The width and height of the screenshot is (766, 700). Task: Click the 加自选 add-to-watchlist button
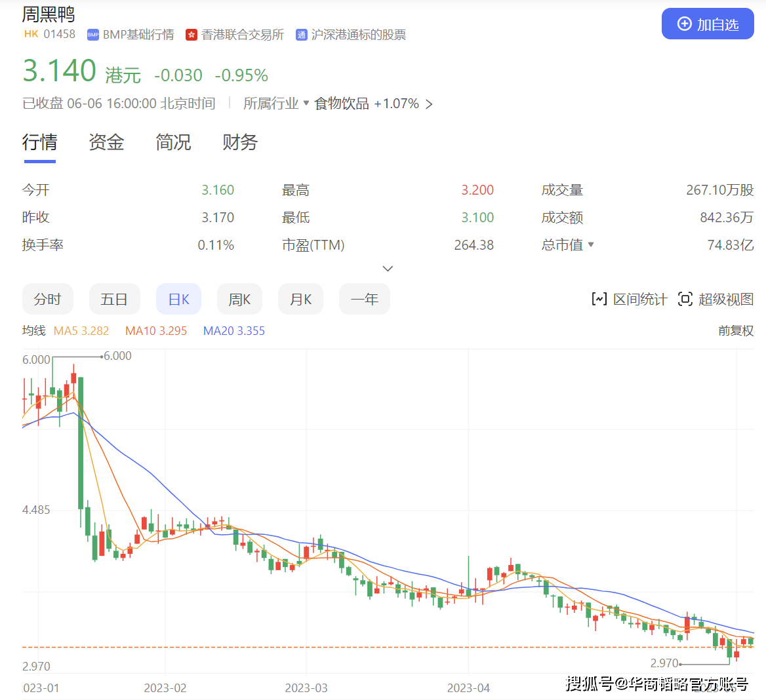pos(708,24)
